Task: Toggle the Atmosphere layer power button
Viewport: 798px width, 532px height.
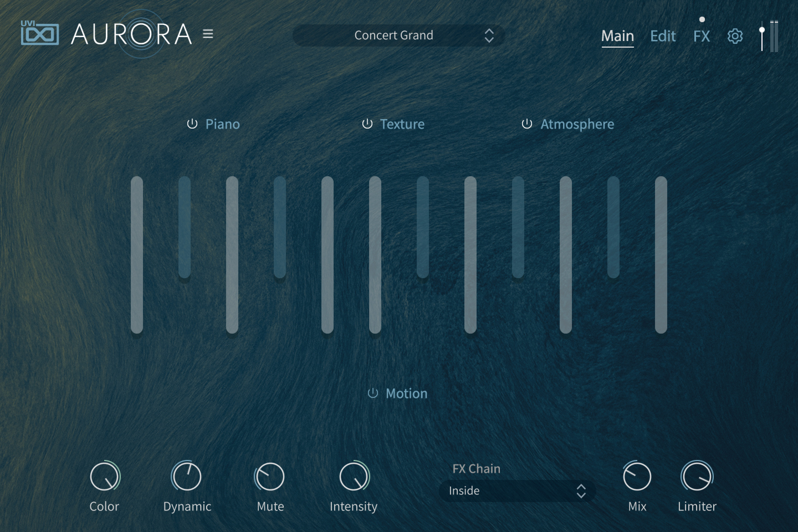Action: [526, 124]
